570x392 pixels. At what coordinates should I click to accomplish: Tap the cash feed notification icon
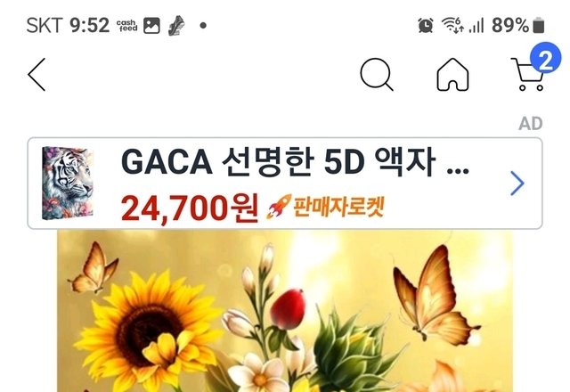(126, 26)
